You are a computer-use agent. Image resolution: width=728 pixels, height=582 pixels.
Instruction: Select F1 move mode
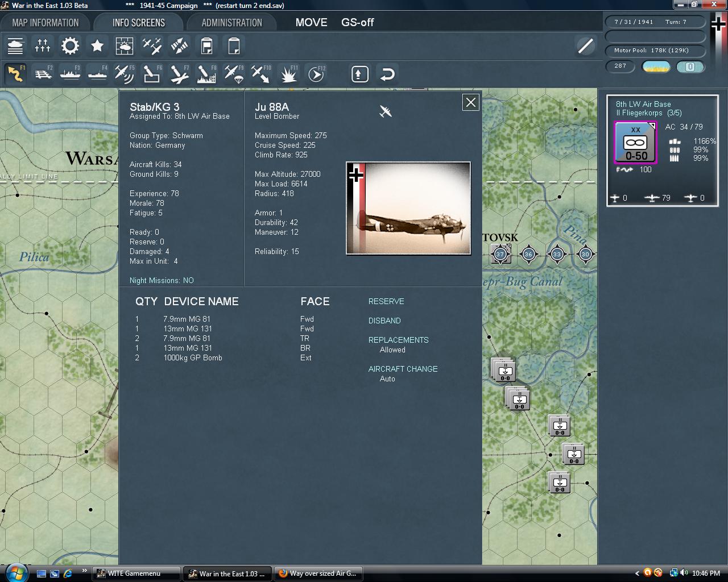pos(15,74)
